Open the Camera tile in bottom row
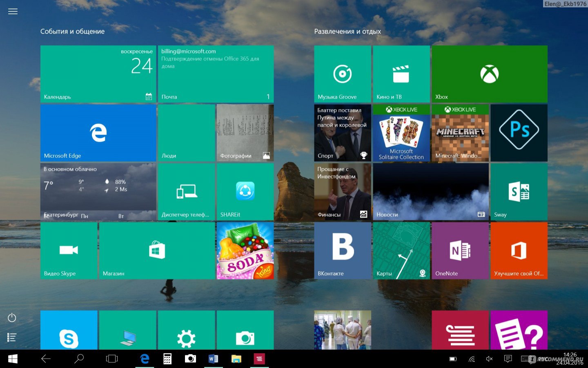The width and height of the screenshot is (588, 368). 245,330
